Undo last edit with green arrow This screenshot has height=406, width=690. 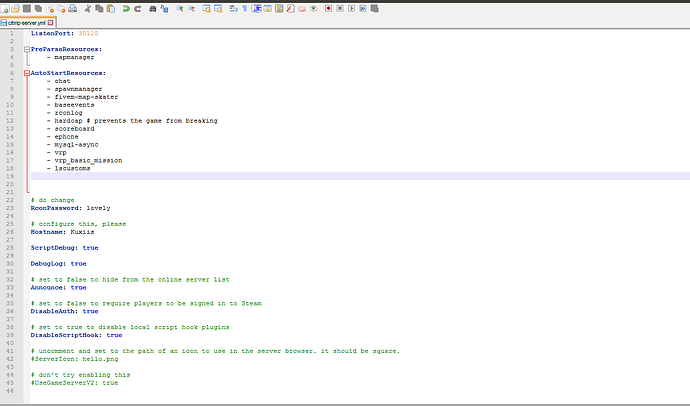126,8
